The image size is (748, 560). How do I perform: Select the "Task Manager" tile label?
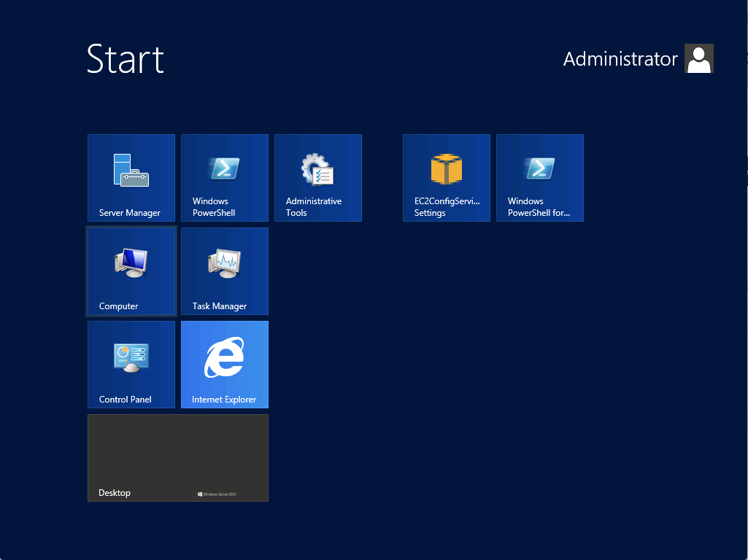click(x=220, y=306)
